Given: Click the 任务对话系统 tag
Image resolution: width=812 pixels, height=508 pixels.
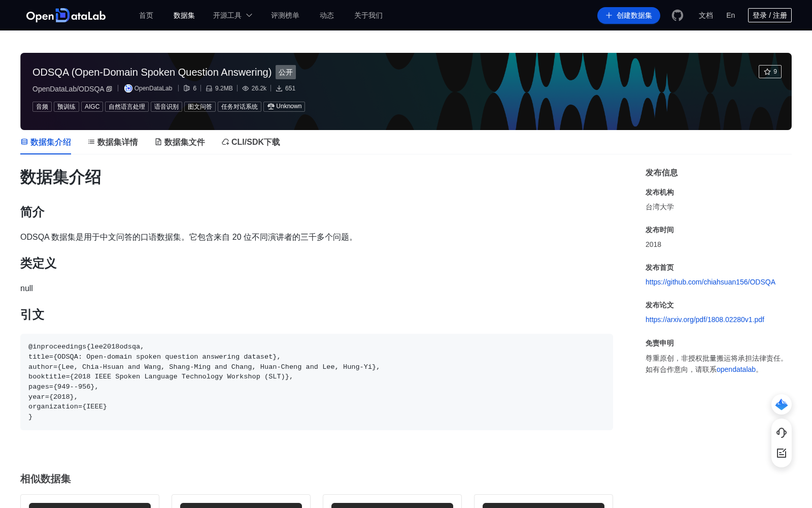Looking at the screenshot, I should coord(240,107).
